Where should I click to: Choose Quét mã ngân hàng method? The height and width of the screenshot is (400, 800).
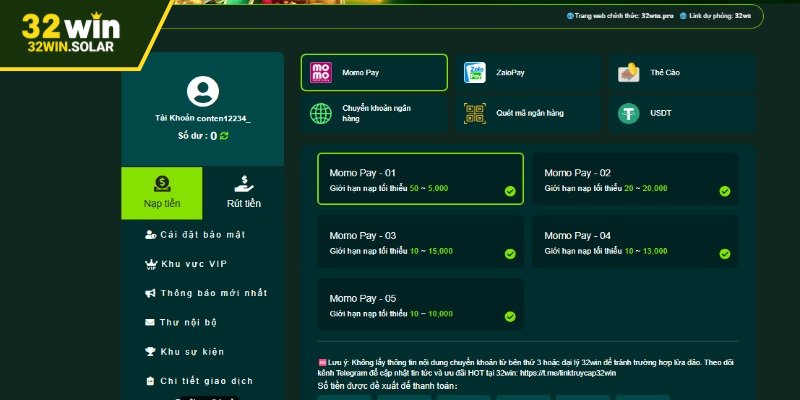pos(528,113)
